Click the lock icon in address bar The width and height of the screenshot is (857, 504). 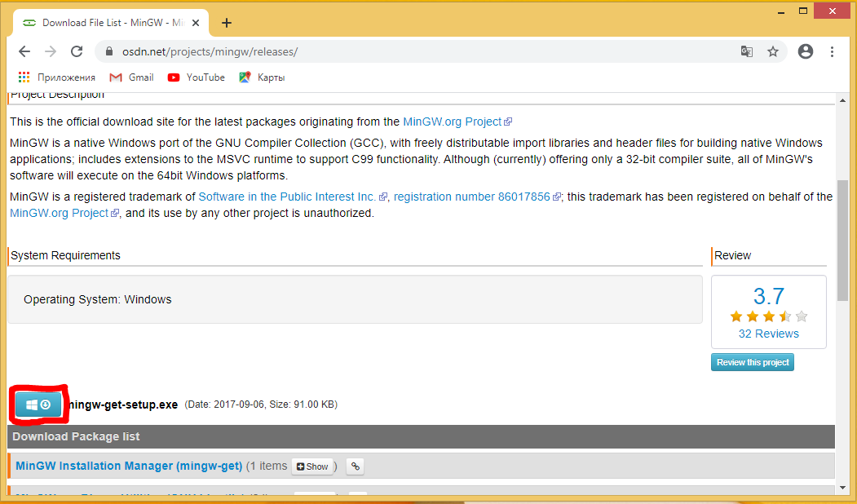click(108, 51)
